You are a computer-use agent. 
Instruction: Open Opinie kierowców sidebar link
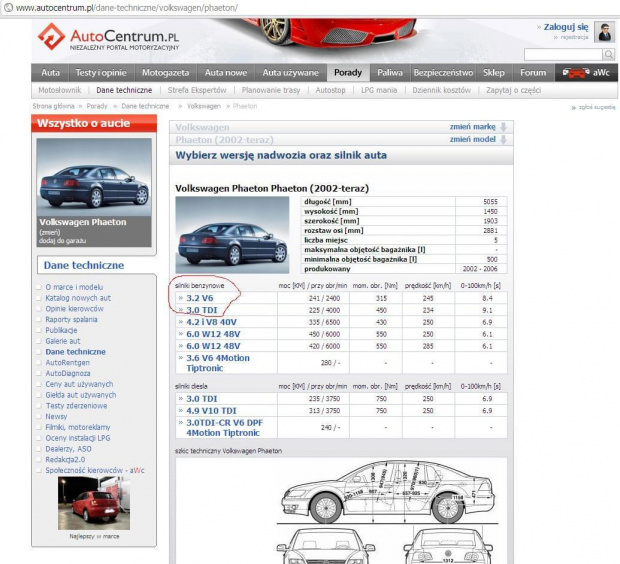coord(74,308)
